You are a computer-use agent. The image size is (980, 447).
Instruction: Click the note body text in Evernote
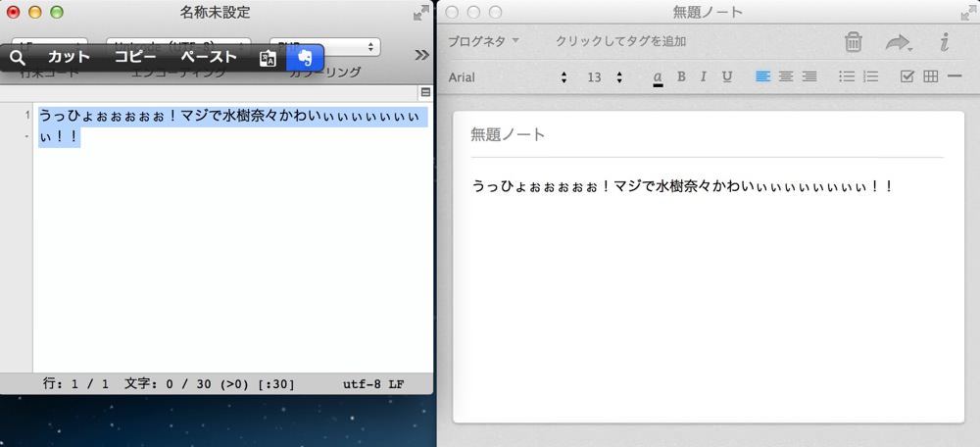(x=683, y=186)
